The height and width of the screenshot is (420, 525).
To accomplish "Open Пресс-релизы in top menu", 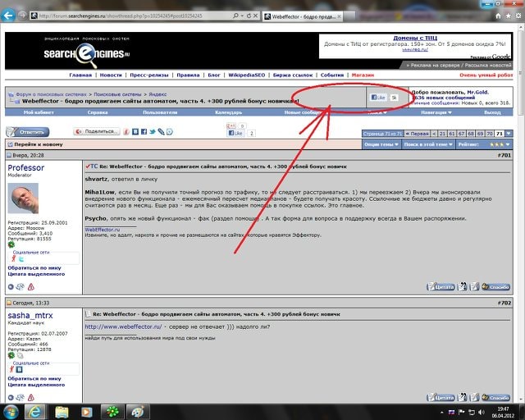I will pyautogui.click(x=149, y=75).
